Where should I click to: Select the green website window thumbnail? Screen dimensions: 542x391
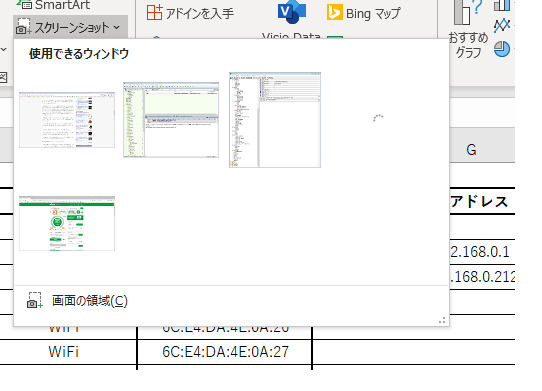[67, 223]
